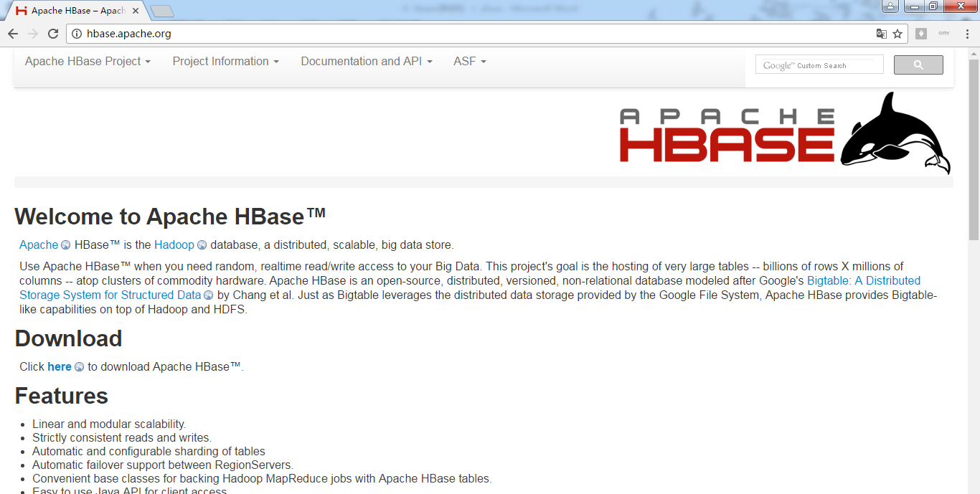The height and width of the screenshot is (494, 980).
Task: Expand the Apache HBase Project menu
Action: pyautogui.click(x=88, y=62)
